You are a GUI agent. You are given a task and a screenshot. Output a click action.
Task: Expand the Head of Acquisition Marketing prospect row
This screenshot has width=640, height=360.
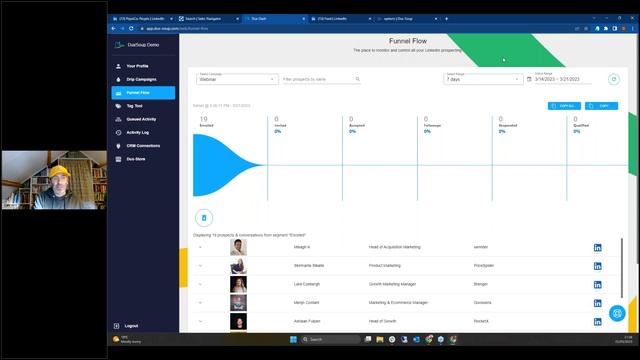click(200, 247)
